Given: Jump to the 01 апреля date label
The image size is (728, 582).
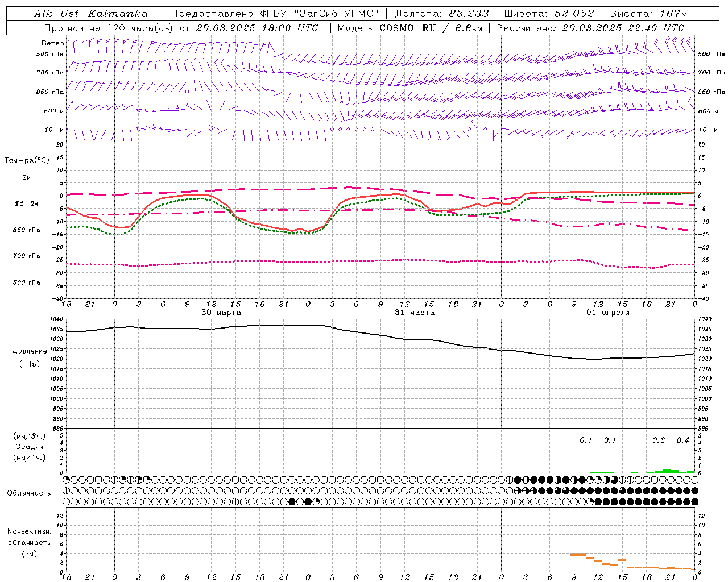Looking at the screenshot, I should (608, 312).
